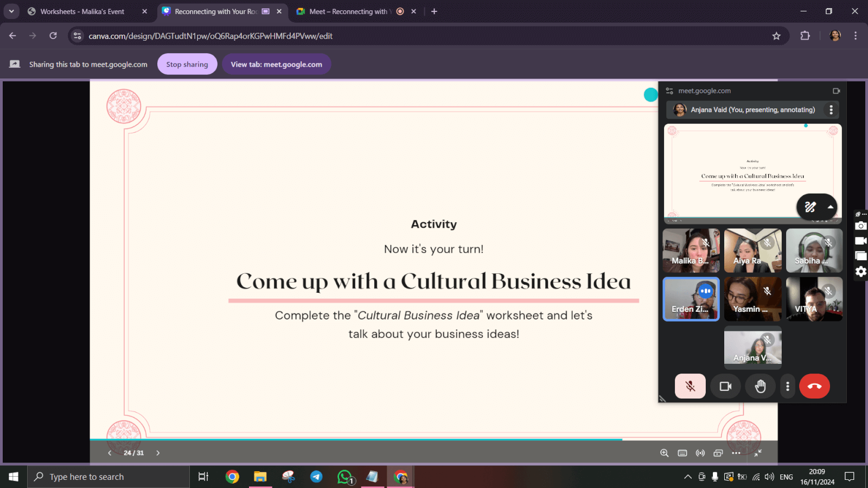Close the Meet browser tab
The image size is (868, 488).
pos(413,11)
